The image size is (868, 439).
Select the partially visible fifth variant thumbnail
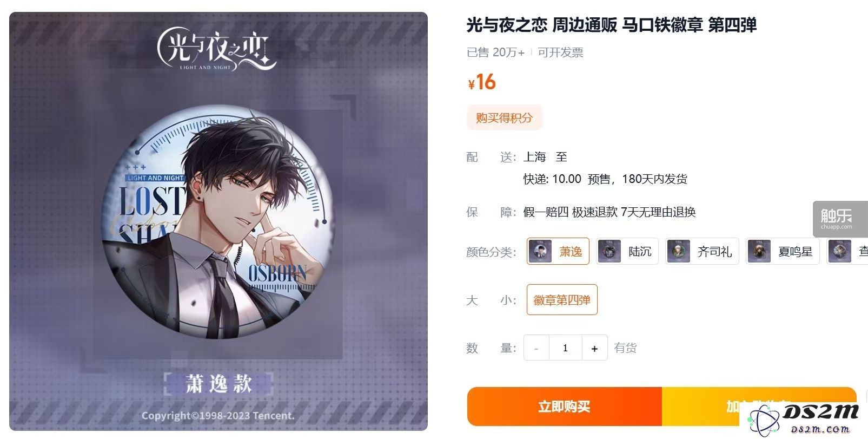839,251
